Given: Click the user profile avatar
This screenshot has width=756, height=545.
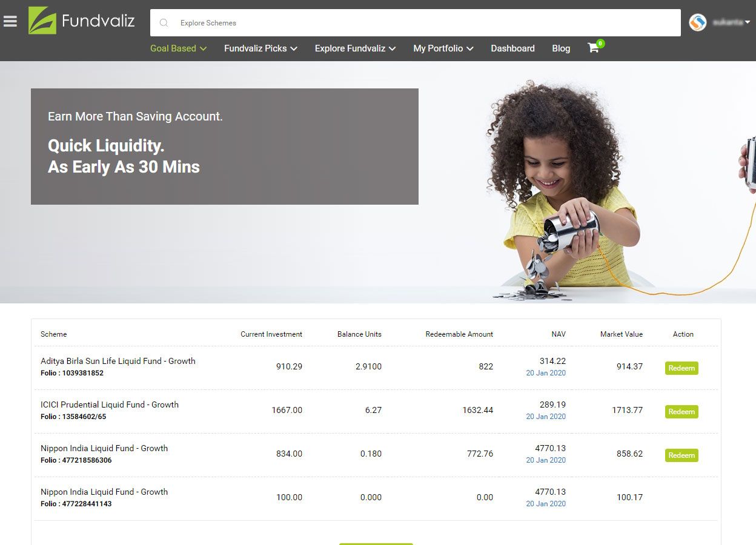Looking at the screenshot, I should pyautogui.click(x=698, y=22).
